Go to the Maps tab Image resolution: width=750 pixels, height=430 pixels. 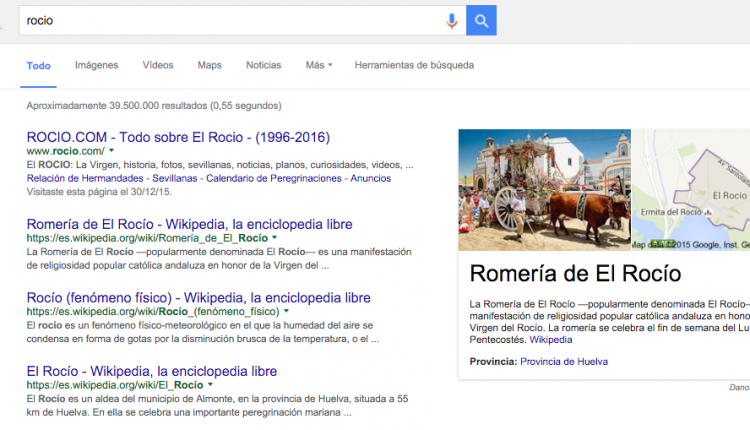[210, 65]
